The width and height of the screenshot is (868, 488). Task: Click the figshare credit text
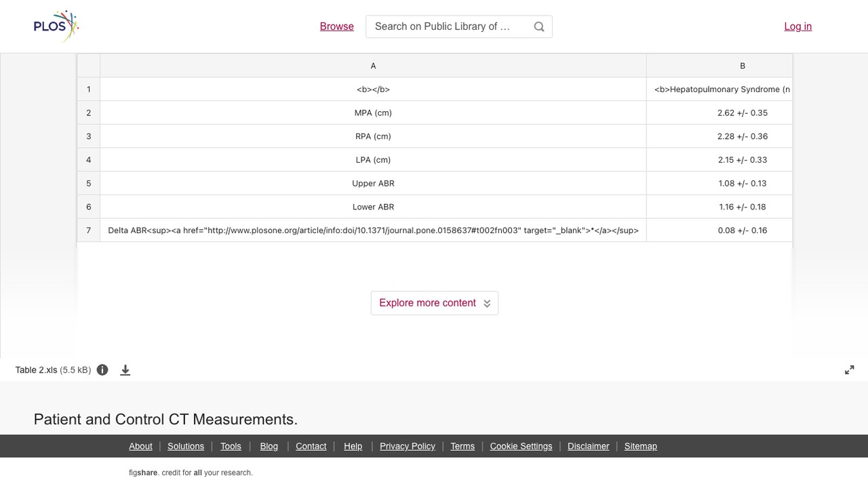(191, 473)
